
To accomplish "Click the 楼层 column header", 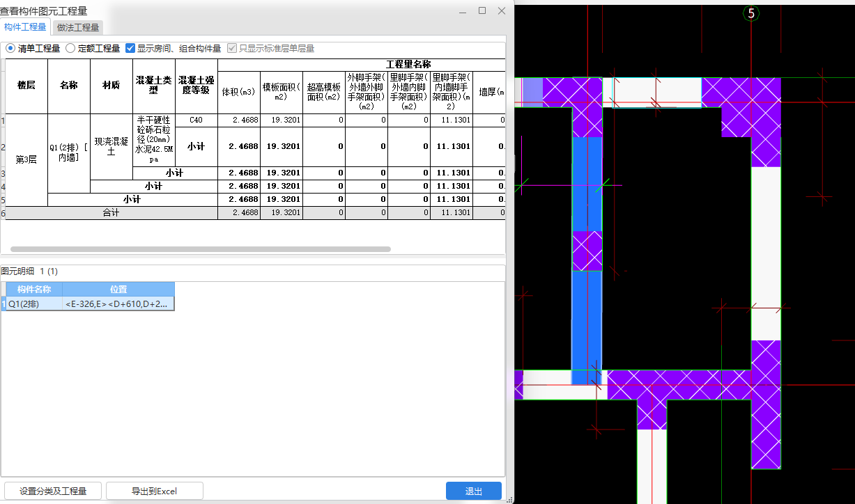I will pos(26,86).
